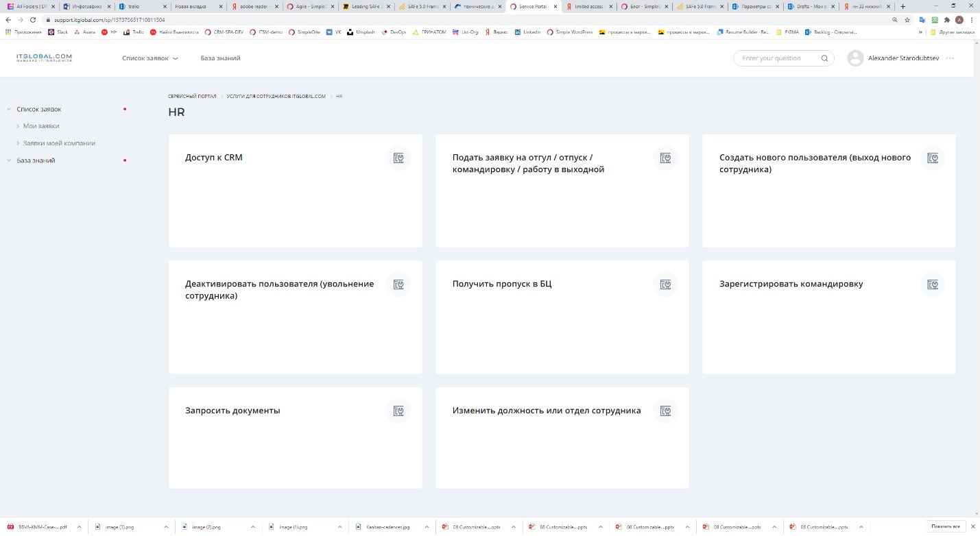Viewport: 980px width, 536px height.
Task: Click the icon on the Получить пропуск в БЦ card
Action: pos(665,284)
